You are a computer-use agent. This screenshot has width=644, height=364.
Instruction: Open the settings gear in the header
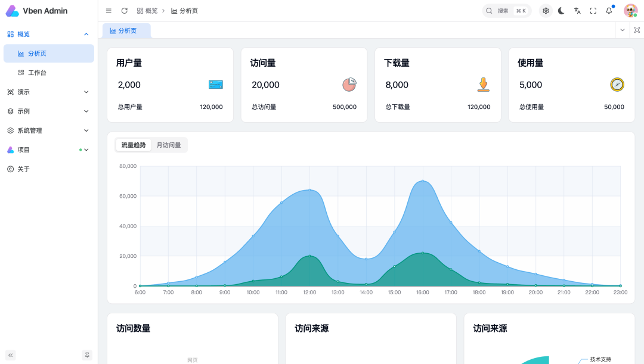point(545,10)
